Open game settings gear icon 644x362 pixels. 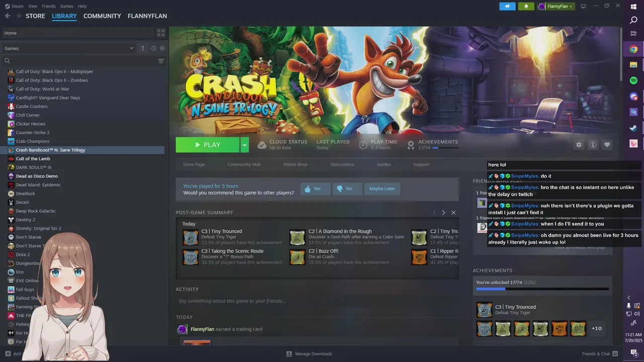tap(579, 145)
